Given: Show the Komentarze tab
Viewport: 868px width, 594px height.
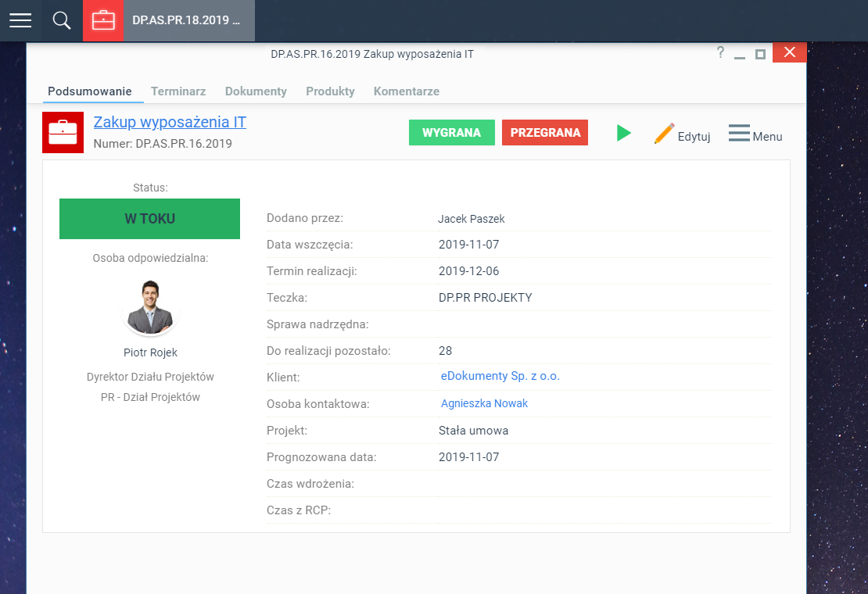Looking at the screenshot, I should (x=407, y=91).
